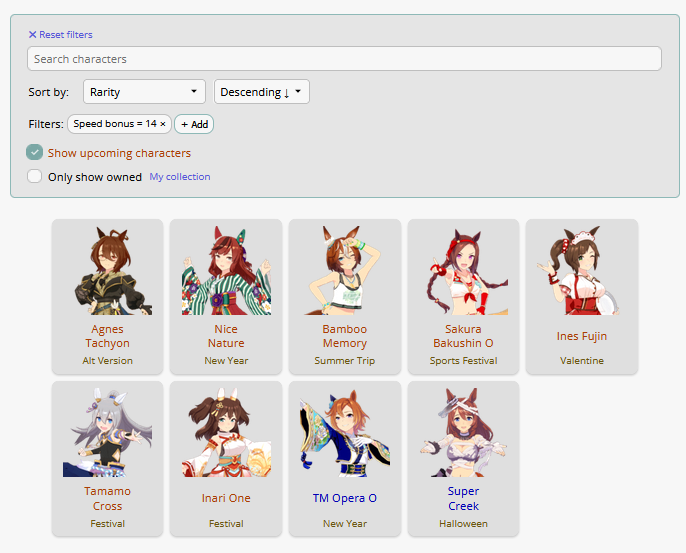This screenshot has height=553, width=686.
Task: Open Sakura Bakushin O Sports Festival portrait
Action: 463,271
